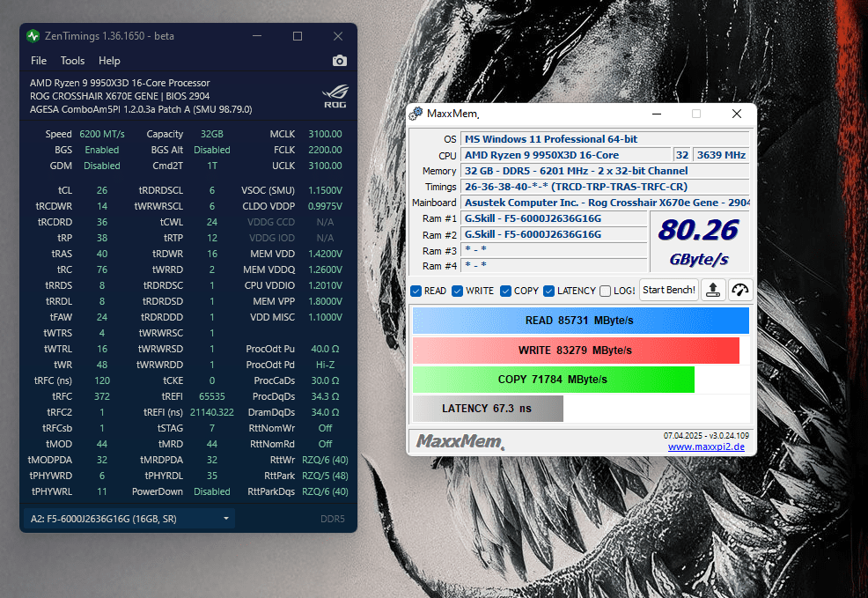Screen dimensions: 868x598
Task: Click the MEM VPP voltage 1.8000V
Action: 325,301
